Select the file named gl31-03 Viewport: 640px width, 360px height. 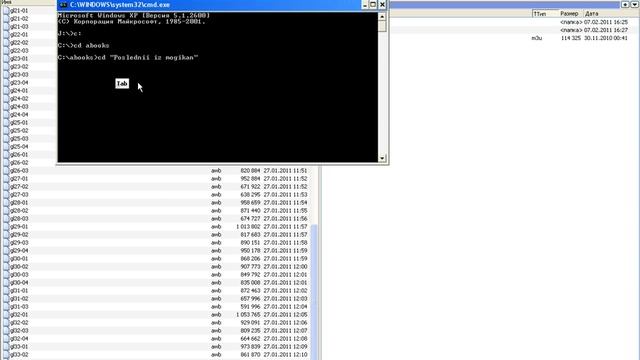click(19, 307)
